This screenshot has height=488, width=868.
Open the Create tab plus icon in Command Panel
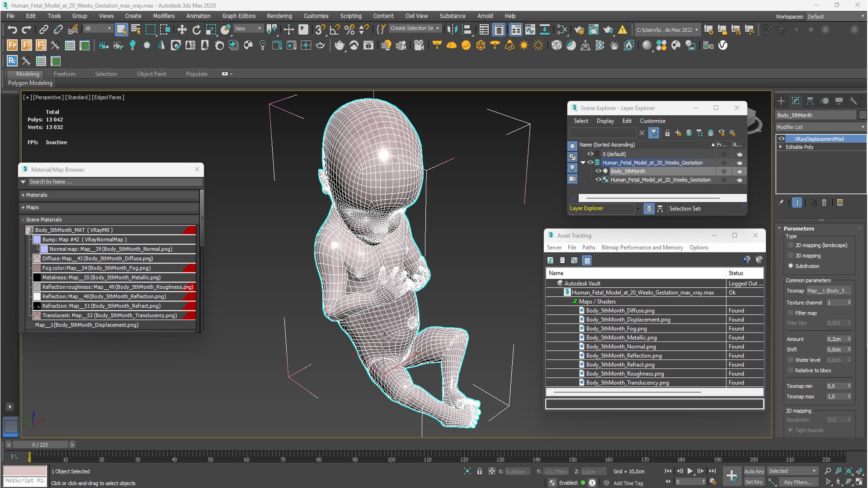781,101
